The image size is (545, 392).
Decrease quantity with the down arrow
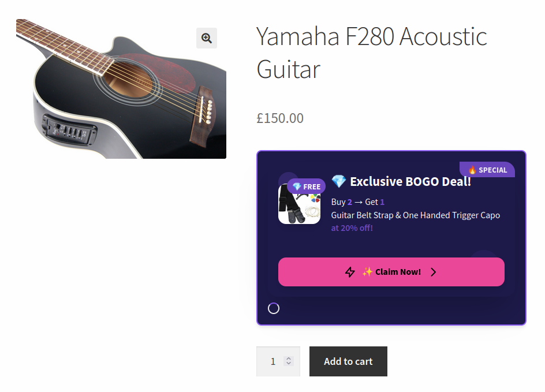point(289,364)
